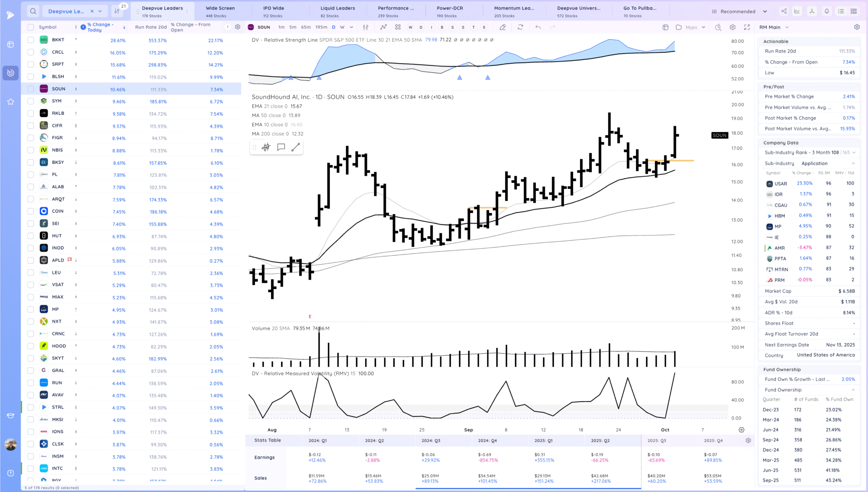
Task: Click the refresh chart icon
Action: click(x=520, y=27)
